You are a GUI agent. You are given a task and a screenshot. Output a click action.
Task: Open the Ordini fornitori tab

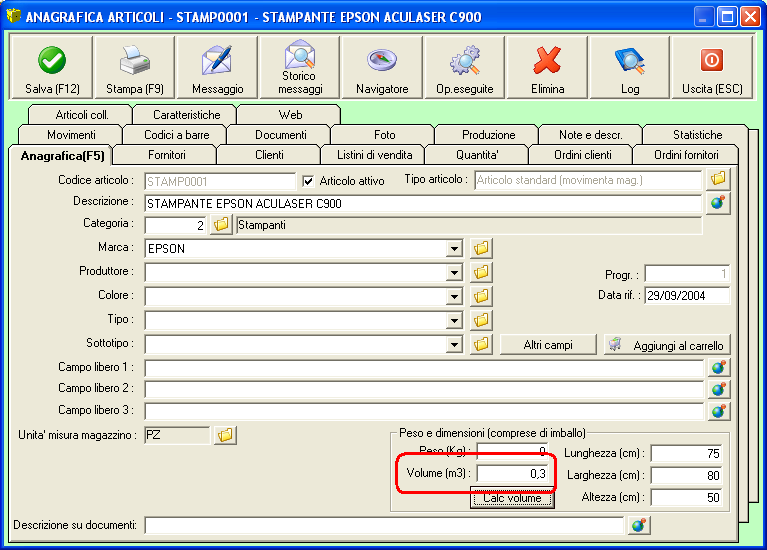pos(686,155)
